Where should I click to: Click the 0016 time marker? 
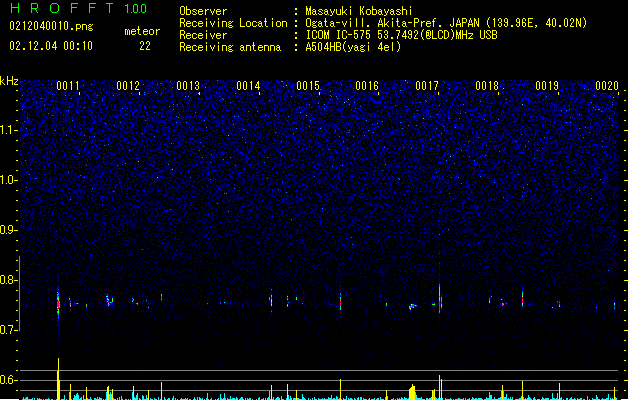click(x=367, y=86)
